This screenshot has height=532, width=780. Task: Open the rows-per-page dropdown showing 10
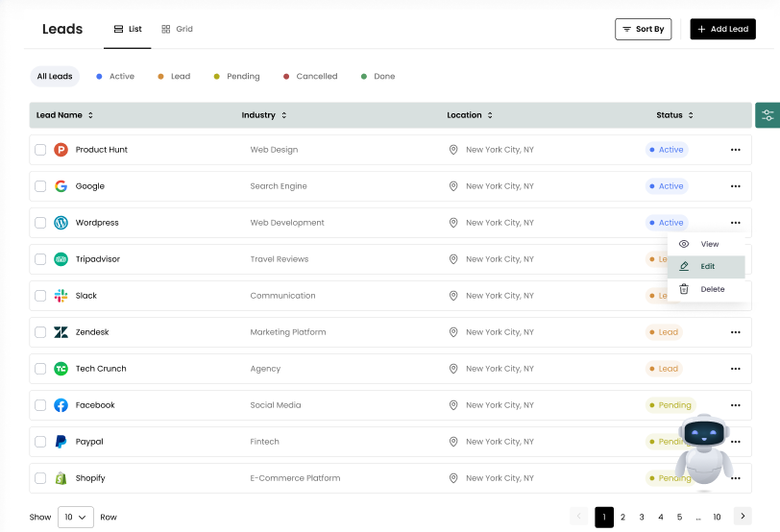point(75,517)
